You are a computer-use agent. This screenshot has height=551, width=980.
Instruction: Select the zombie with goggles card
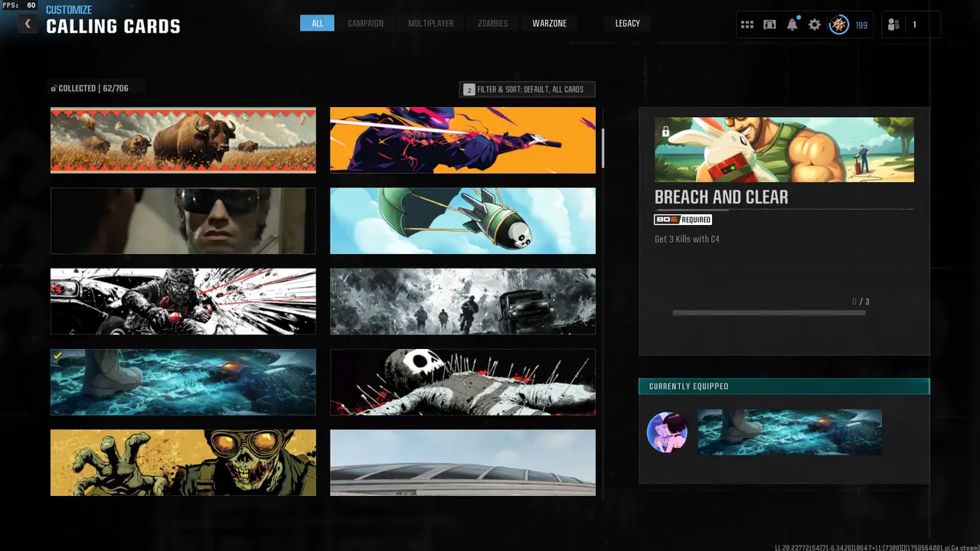point(183,462)
